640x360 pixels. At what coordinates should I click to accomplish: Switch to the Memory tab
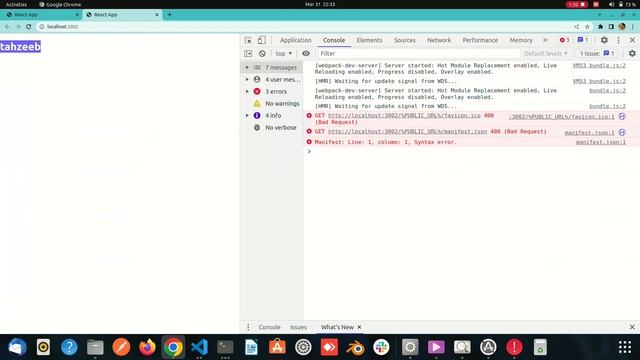[521, 40]
